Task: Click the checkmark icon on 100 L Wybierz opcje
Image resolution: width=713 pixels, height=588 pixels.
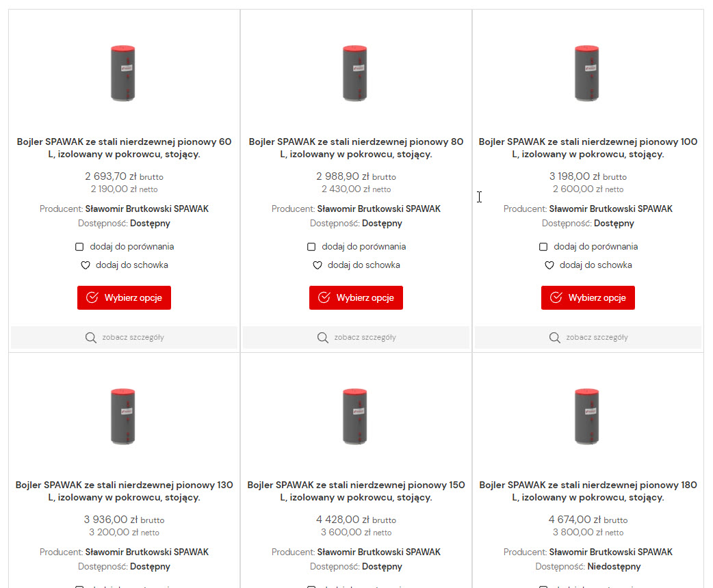Action: click(x=556, y=297)
